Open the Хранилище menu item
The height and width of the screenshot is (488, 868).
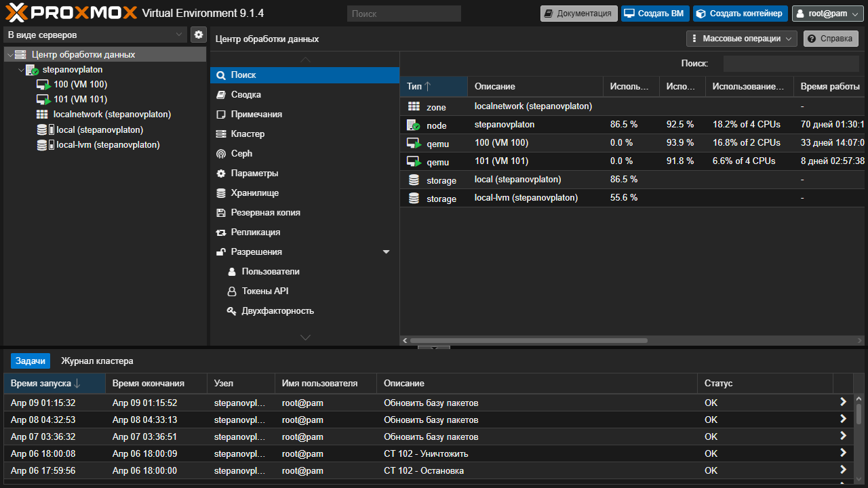304,193
